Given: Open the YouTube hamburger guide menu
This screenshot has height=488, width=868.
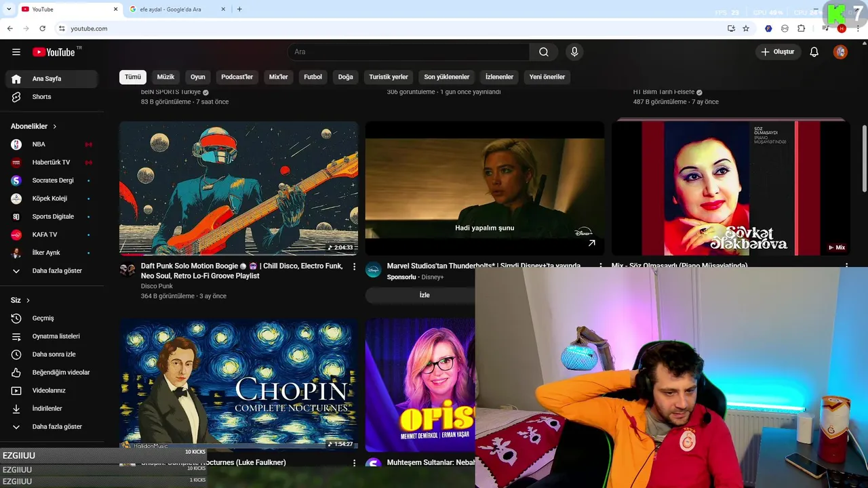Looking at the screenshot, I should (16, 52).
